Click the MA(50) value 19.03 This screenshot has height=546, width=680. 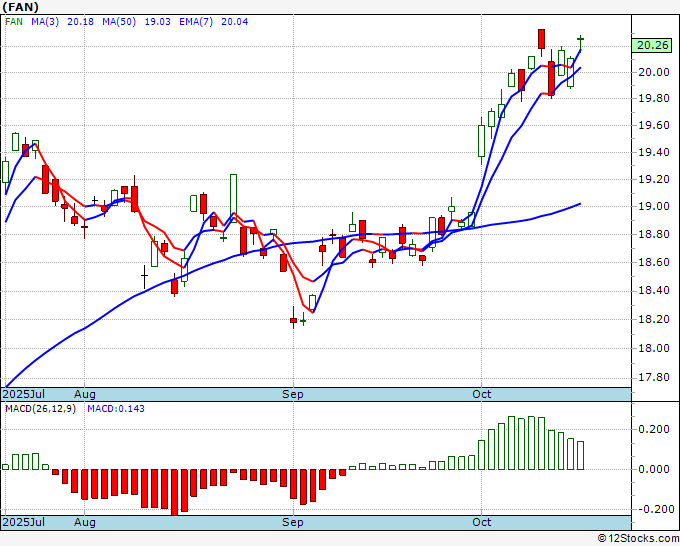coord(157,22)
